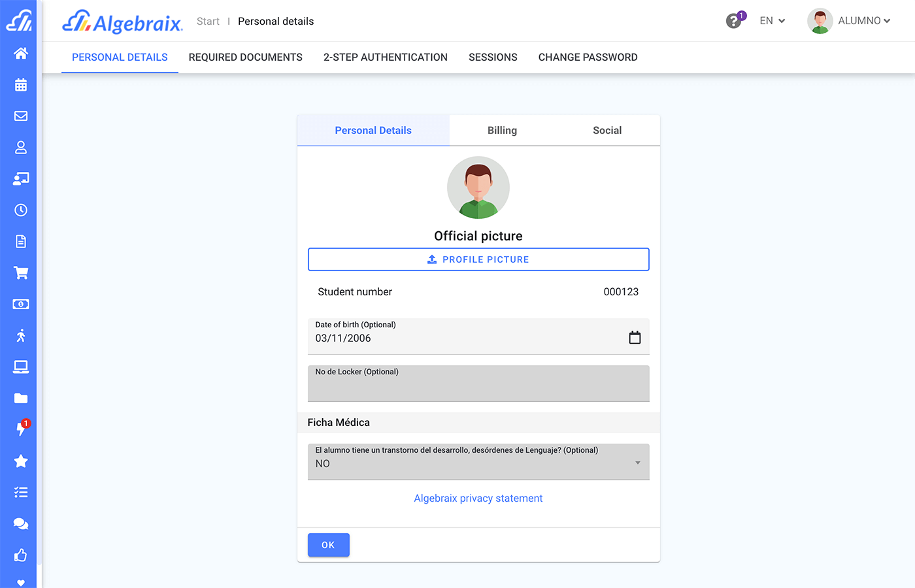Viewport: 915px width, 588px height.
Task: Click the Profile Picture upload button
Action: coord(478,259)
